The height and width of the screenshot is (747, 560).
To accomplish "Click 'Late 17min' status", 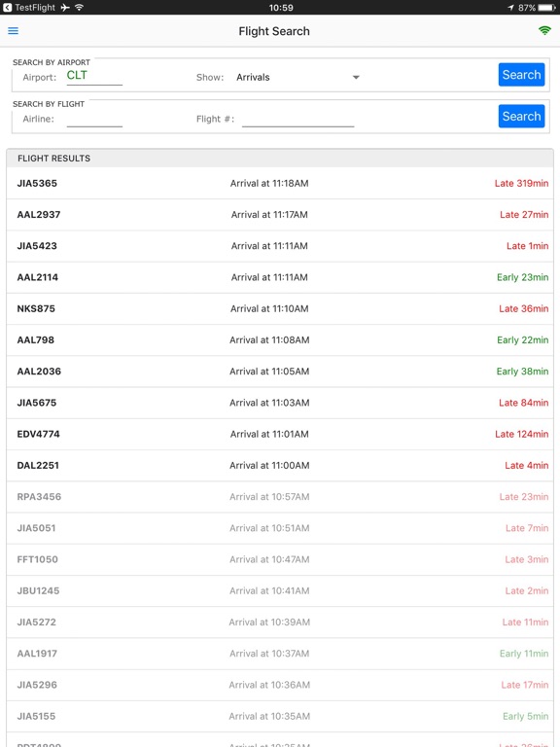I will pos(525,686).
